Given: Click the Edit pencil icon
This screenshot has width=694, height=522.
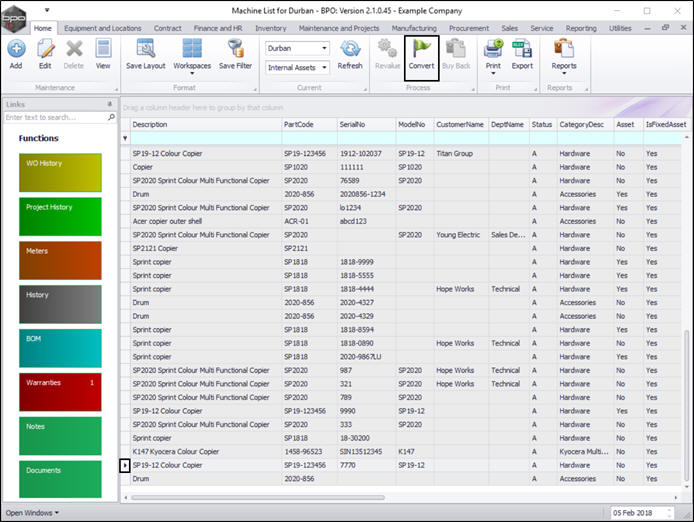Looking at the screenshot, I should [x=45, y=48].
